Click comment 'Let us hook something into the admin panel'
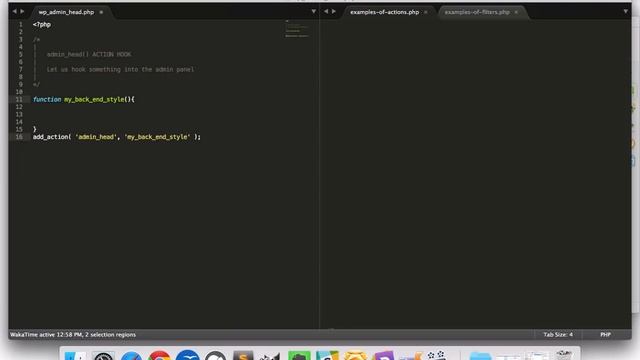This screenshot has width=640, height=360. [x=120, y=69]
